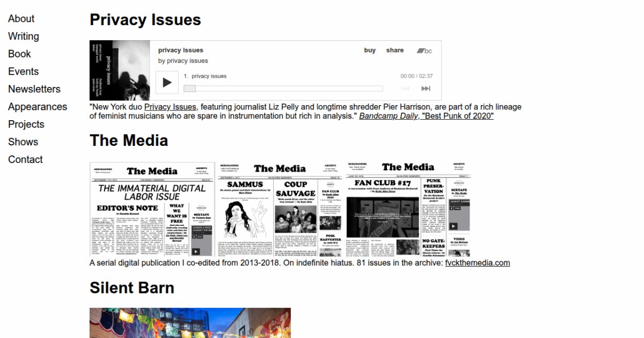This screenshot has height=338, width=644.
Task: Visit the fvckthemedia.com archive link
Action: click(x=477, y=263)
